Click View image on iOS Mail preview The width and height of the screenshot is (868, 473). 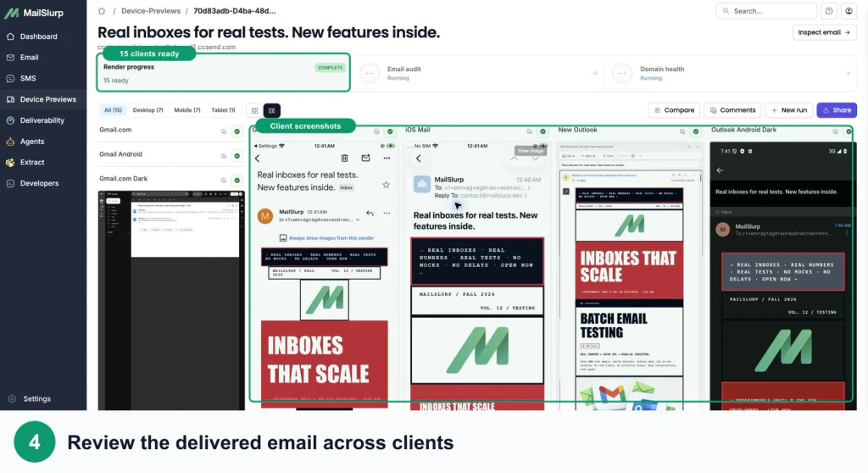click(x=530, y=151)
